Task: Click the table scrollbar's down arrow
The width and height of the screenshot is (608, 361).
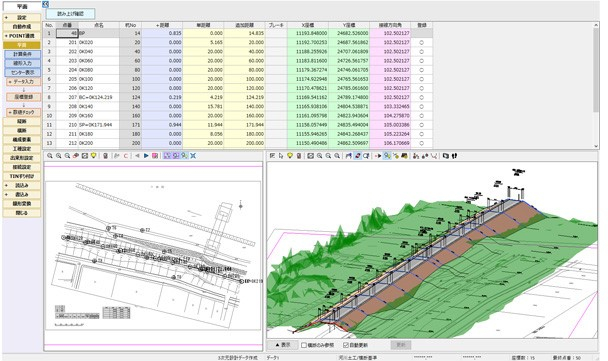Action: (x=596, y=146)
